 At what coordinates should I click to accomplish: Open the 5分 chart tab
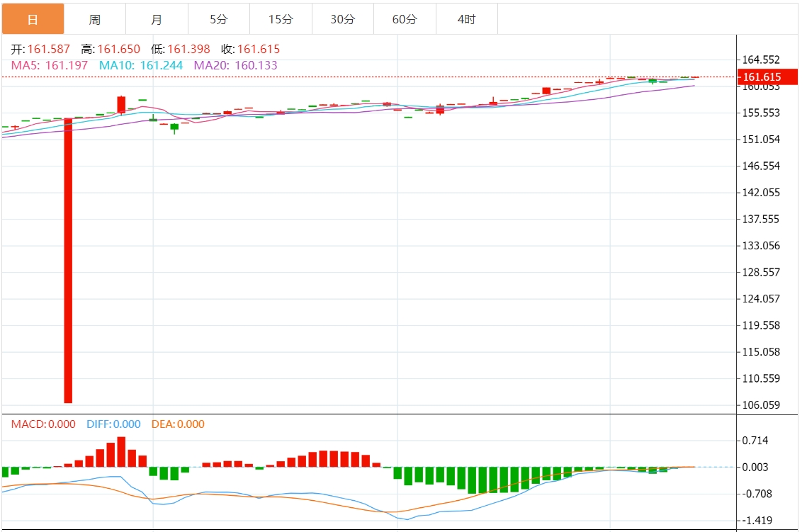219,19
